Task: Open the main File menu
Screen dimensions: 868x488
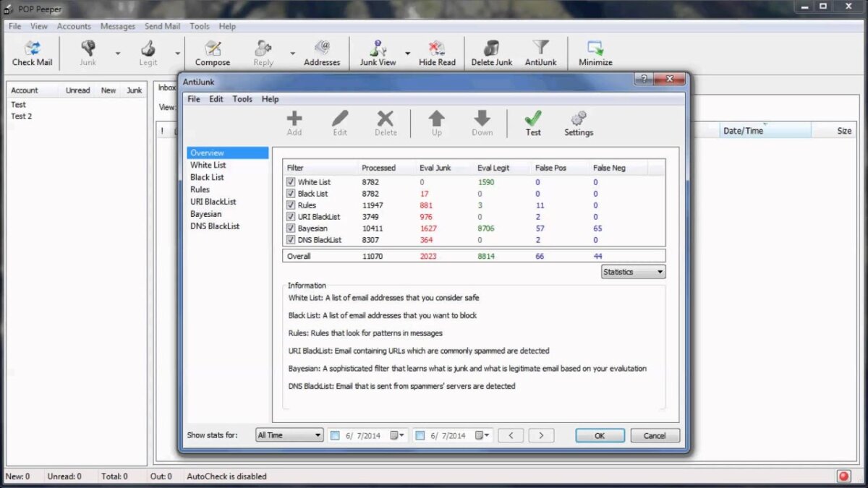Action: coord(14,26)
